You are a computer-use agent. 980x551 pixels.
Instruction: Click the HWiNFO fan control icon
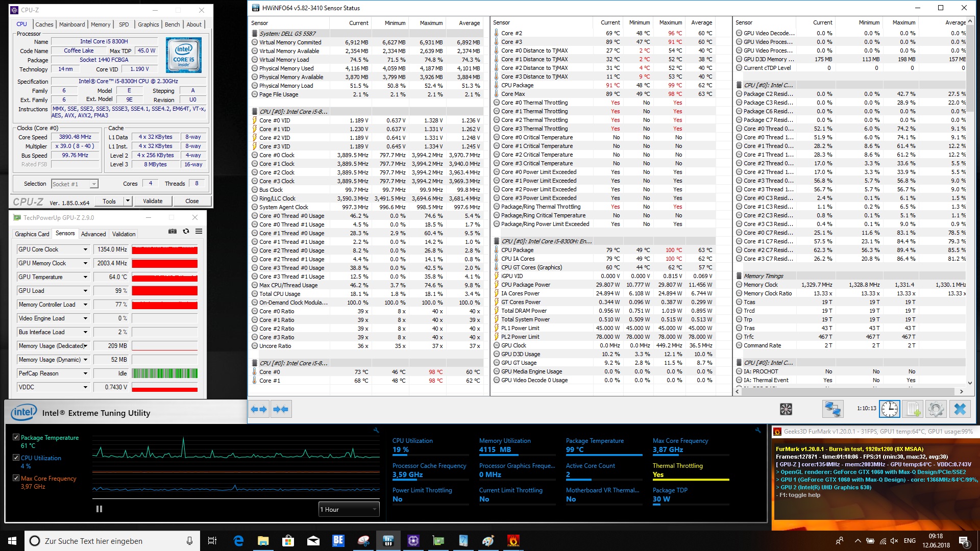786,409
